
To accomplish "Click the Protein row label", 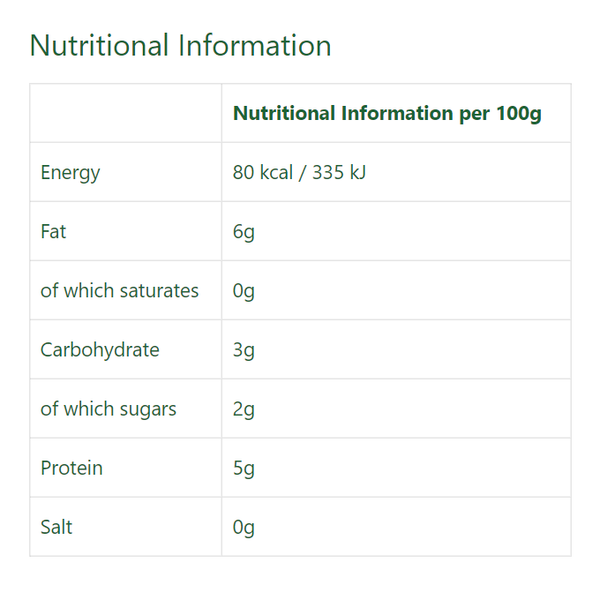I will tap(72, 468).
